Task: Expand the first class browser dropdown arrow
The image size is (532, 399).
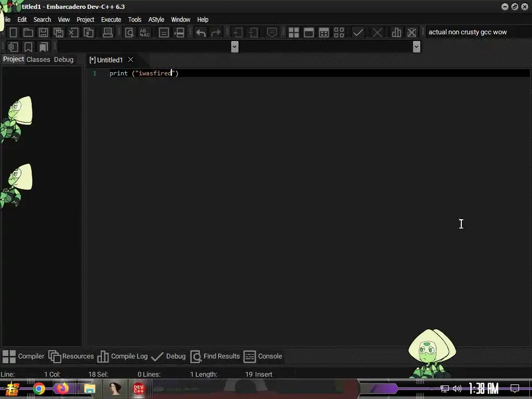Action: (x=234, y=47)
